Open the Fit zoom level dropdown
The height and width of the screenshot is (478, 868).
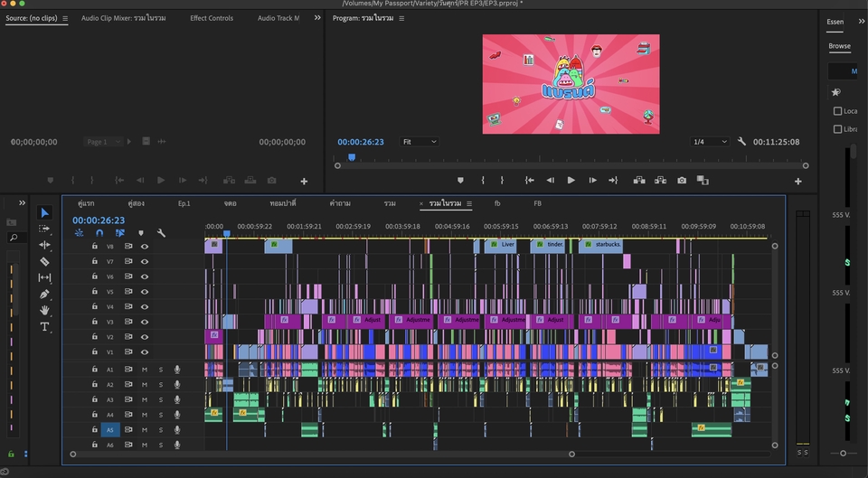pos(419,142)
